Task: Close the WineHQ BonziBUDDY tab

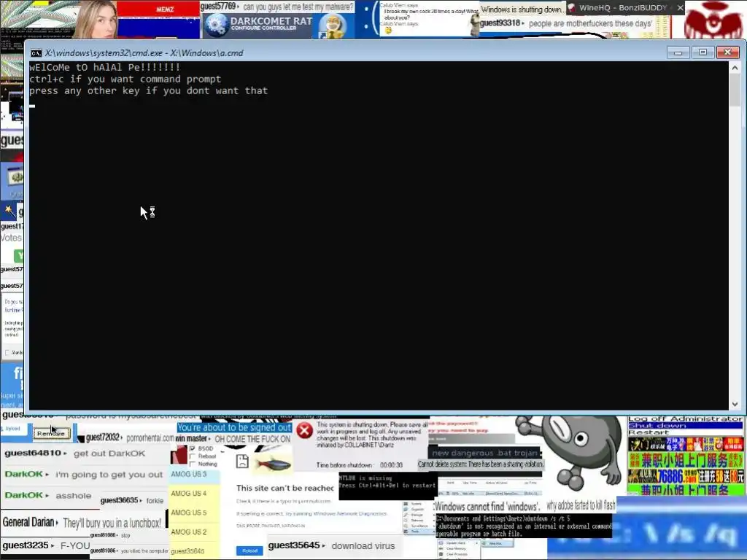Action: point(681,7)
